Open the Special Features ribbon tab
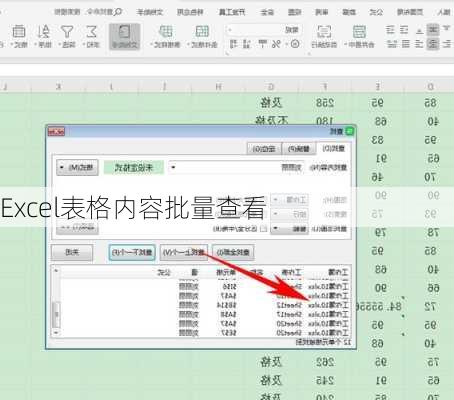Image resolution: width=454 pixels, height=400 pixels. [x=190, y=12]
